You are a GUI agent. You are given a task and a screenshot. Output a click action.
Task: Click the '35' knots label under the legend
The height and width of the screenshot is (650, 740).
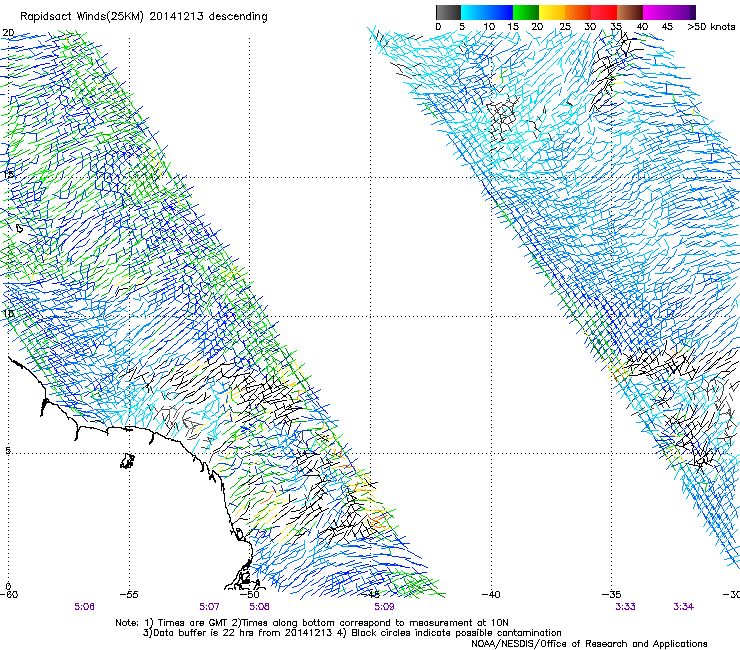[x=616, y=27]
